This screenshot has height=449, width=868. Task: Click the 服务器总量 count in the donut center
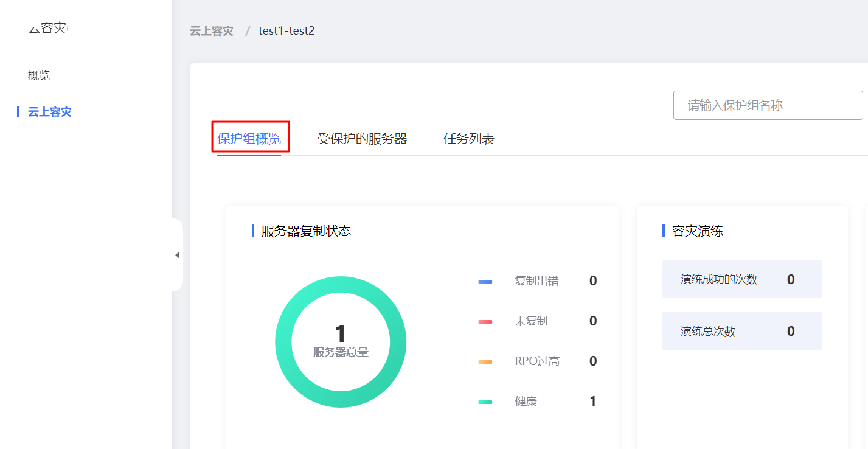point(341,335)
